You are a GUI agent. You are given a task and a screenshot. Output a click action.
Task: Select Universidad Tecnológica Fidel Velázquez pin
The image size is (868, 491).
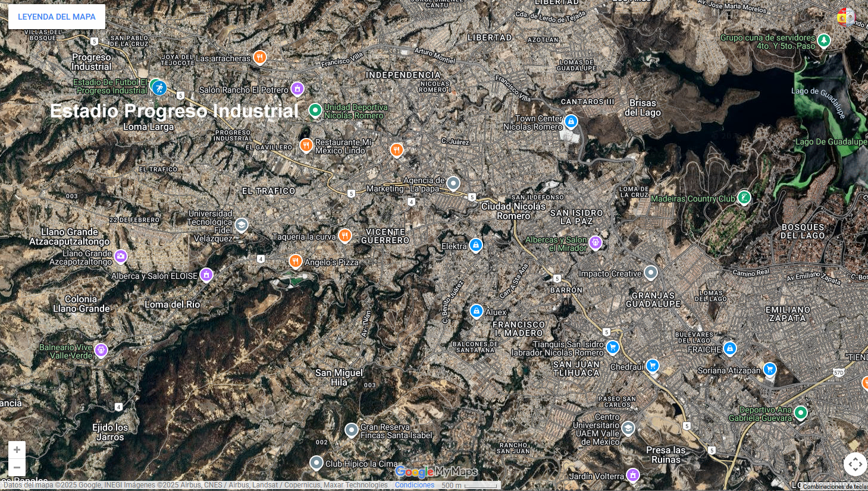coord(242,225)
